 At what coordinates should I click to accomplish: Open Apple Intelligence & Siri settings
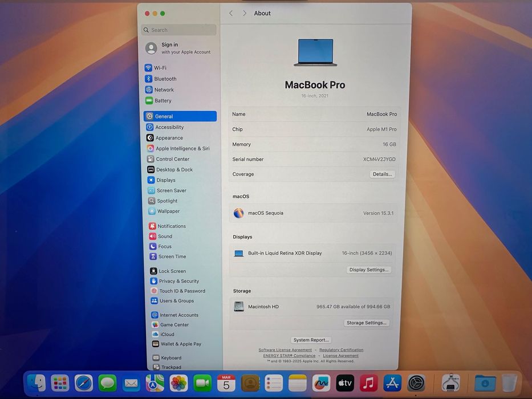click(x=178, y=148)
